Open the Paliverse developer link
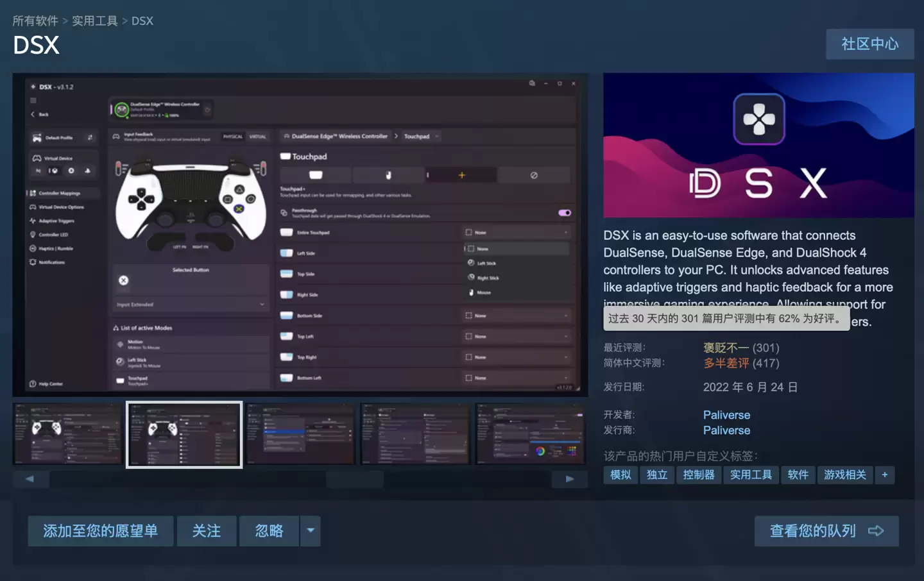Viewport: 924px width, 581px height. tap(726, 414)
